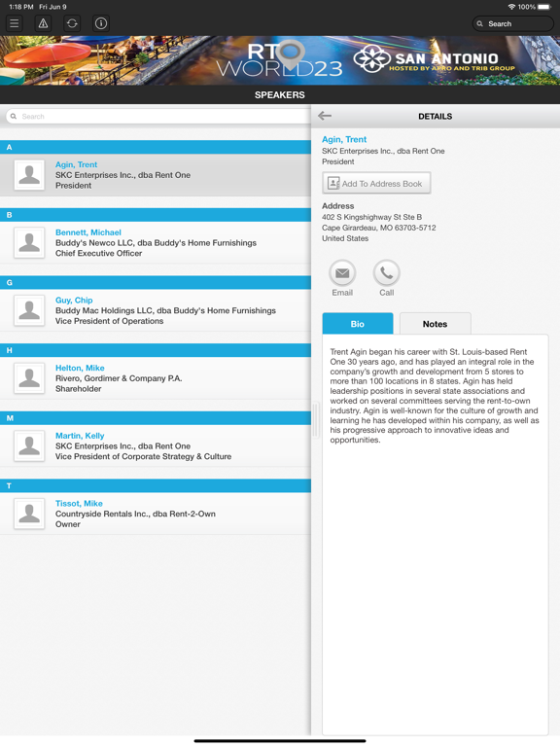Open speaker Bennett, Michael

pos(156,242)
